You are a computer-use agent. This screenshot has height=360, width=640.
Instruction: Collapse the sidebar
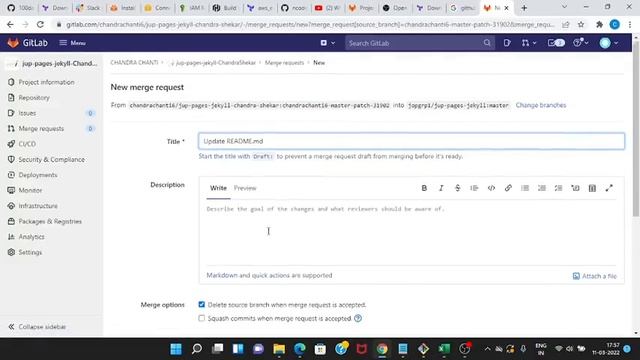[x=37, y=327]
